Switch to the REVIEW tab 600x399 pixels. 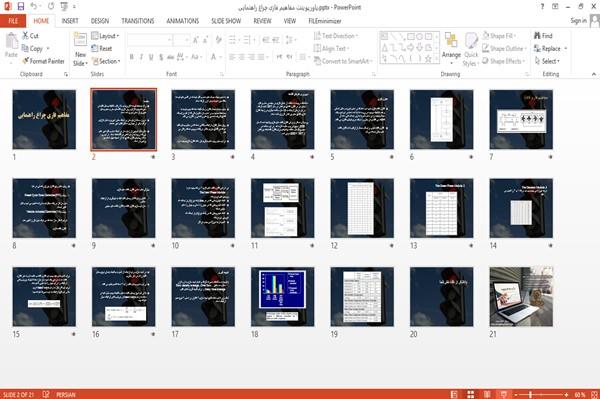click(262, 21)
